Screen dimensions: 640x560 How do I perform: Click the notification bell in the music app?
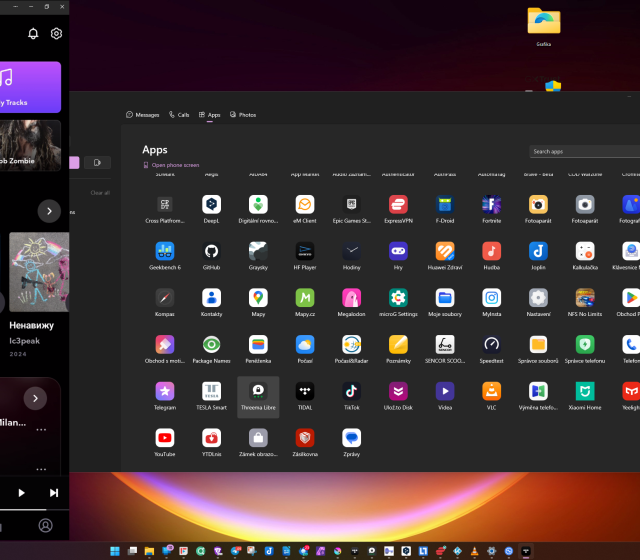[x=33, y=34]
